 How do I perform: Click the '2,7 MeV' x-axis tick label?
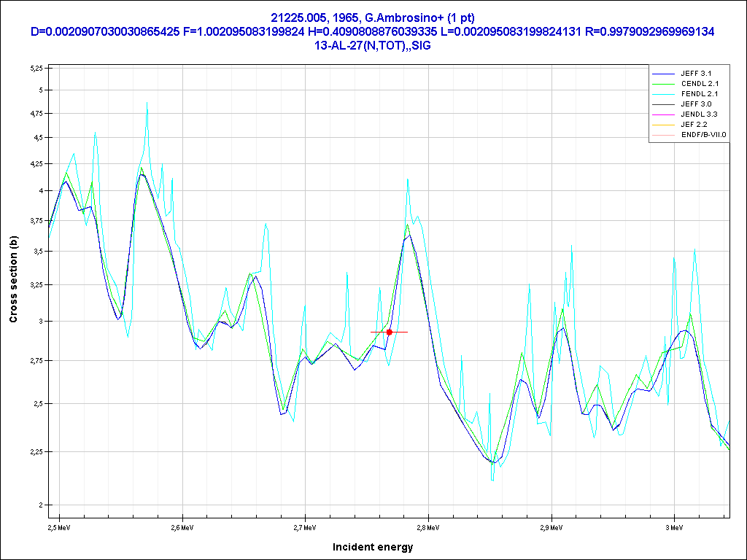(x=304, y=526)
